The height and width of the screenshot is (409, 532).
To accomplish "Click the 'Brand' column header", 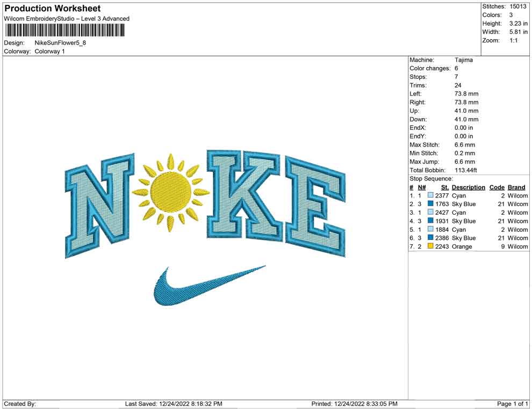I will click(516, 187).
